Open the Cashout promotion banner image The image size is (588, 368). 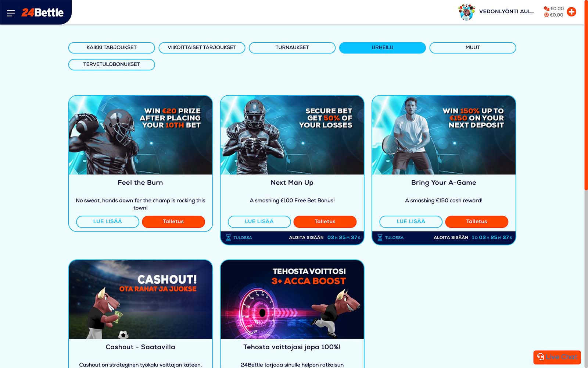[140, 300]
